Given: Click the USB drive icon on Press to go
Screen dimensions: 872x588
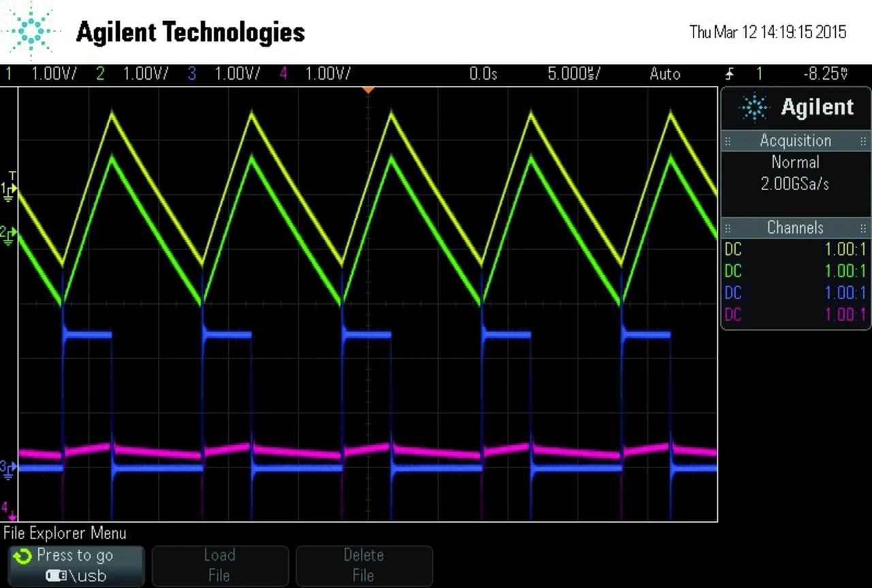Looking at the screenshot, I should pos(57,576).
